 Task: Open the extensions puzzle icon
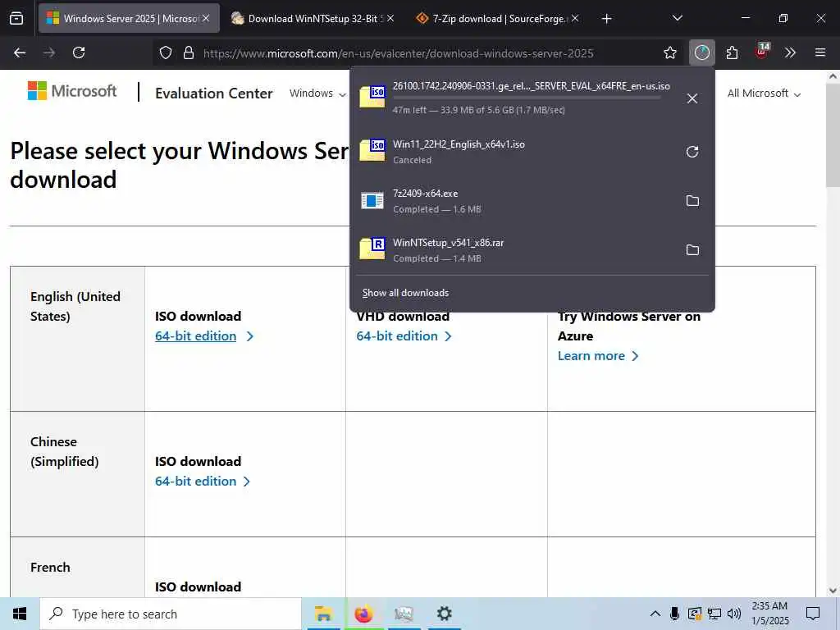[732, 52]
